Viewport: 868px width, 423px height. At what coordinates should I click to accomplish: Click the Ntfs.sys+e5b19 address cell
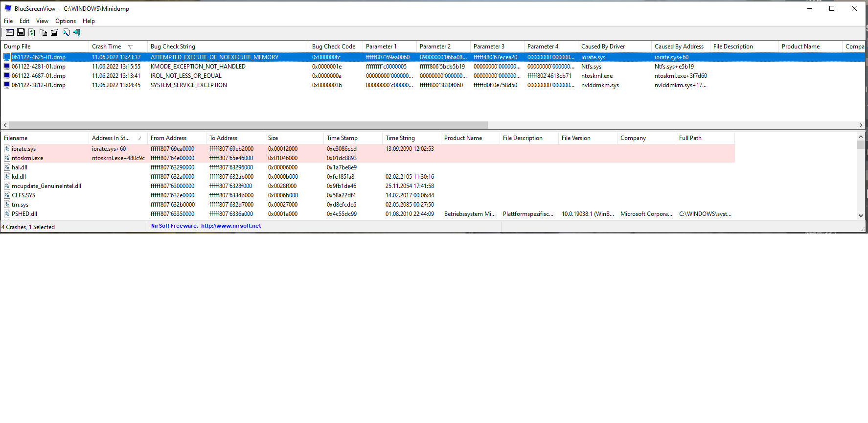coord(674,67)
